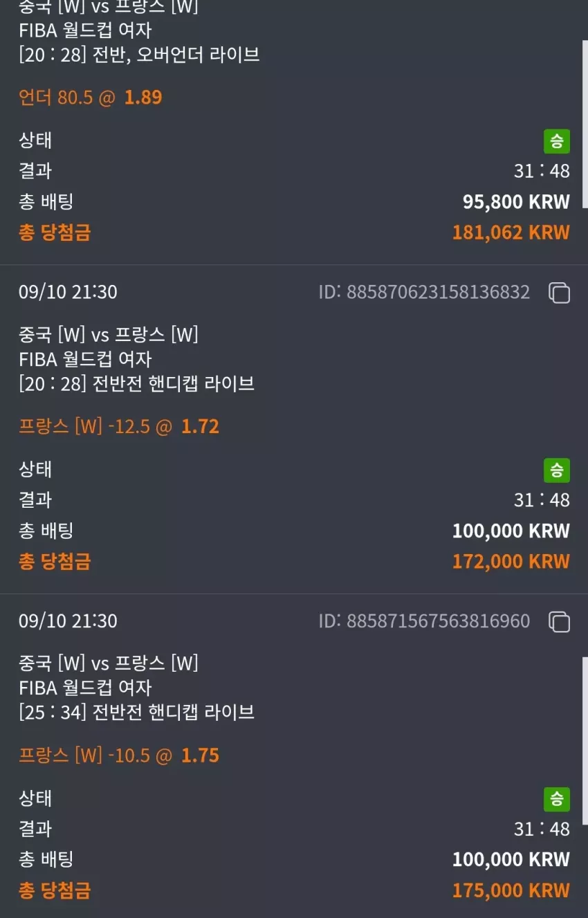Select the 승 badge on the 프랑스 -12.5 bet
Image resolution: width=588 pixels, height=918 pixels.
(557, 470)
